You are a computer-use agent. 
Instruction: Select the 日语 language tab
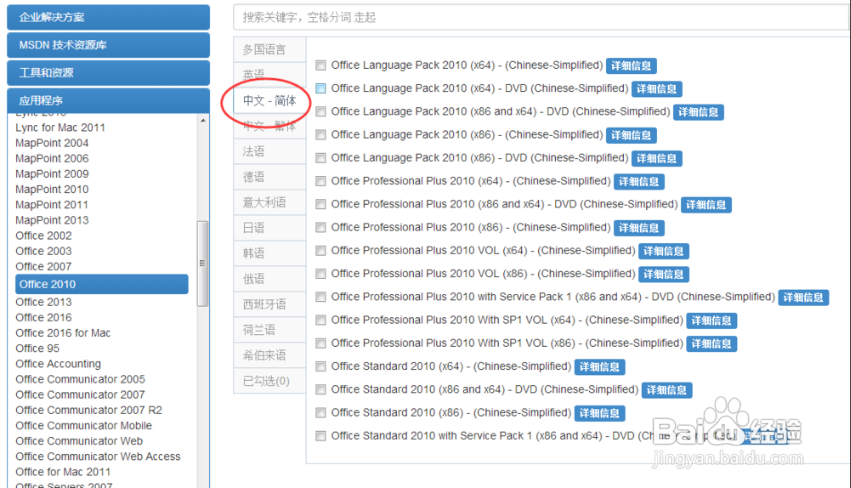[x=270, y=228]
